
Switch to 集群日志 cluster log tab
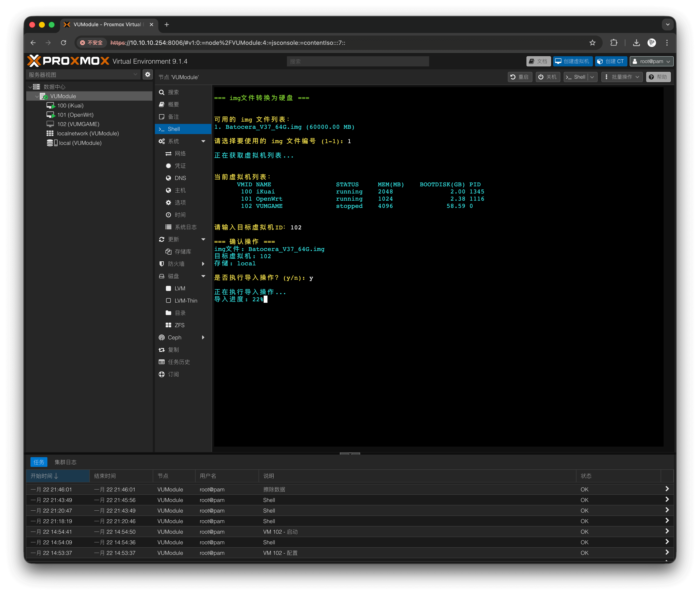click(x=65, y=462)
